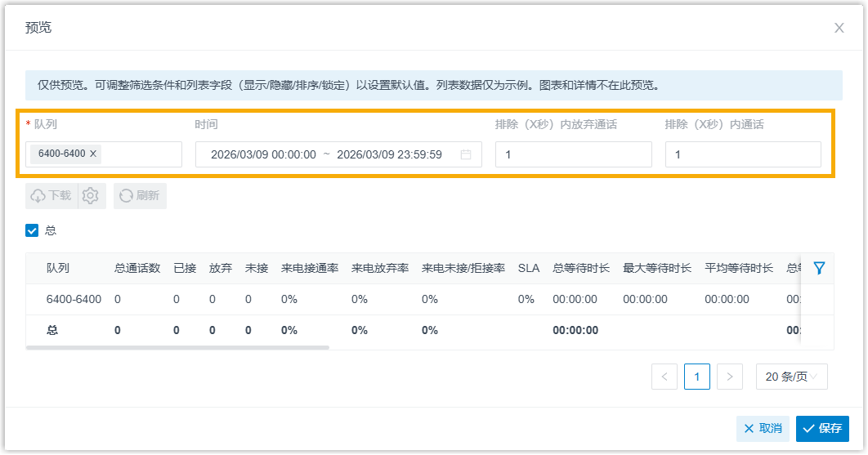
Task: Go to the next page arrow
Action: click(x=729, y=377)
